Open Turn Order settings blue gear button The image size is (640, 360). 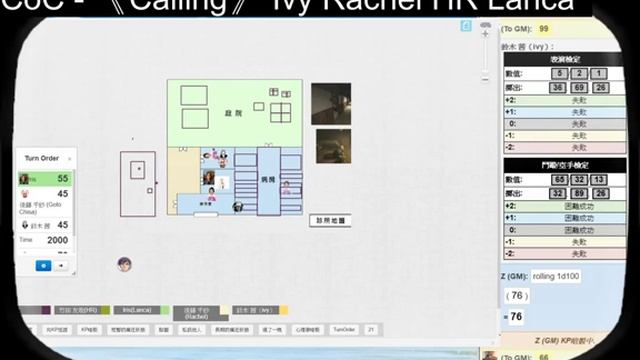click(44, 266)
